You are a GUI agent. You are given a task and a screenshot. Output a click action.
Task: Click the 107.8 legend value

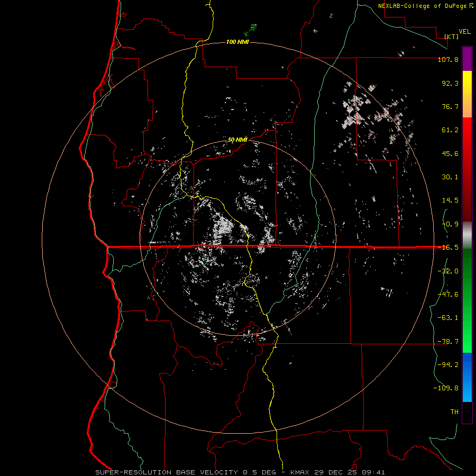448,59
